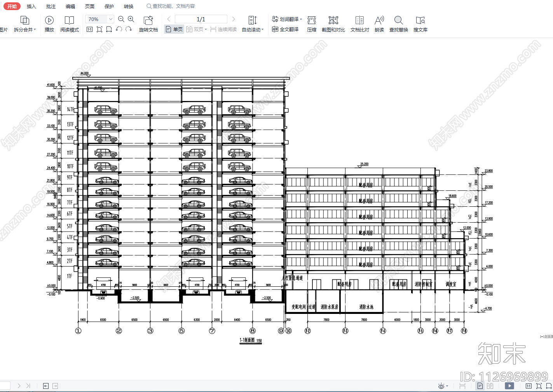This screenshot has width=553, height=392.
Task: Open 查找替换 find and replace
Action: pos(399,24)
